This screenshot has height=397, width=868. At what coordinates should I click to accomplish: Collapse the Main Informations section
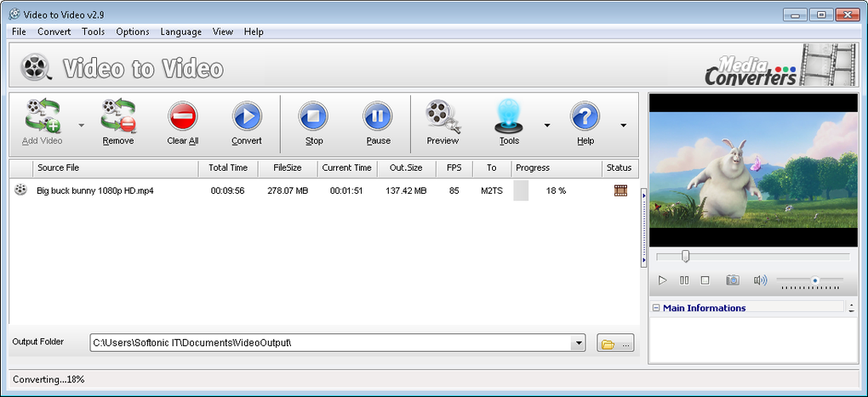(x=655, y=308)
